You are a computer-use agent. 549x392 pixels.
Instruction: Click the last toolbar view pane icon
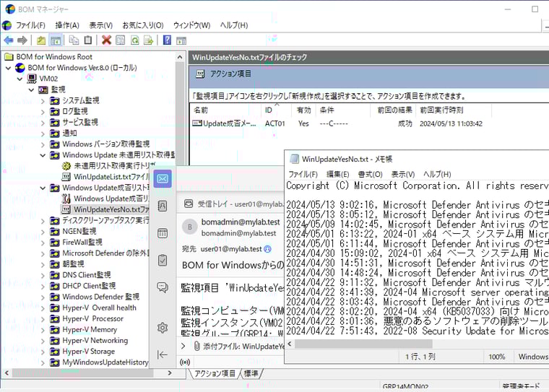click(181, 40)
